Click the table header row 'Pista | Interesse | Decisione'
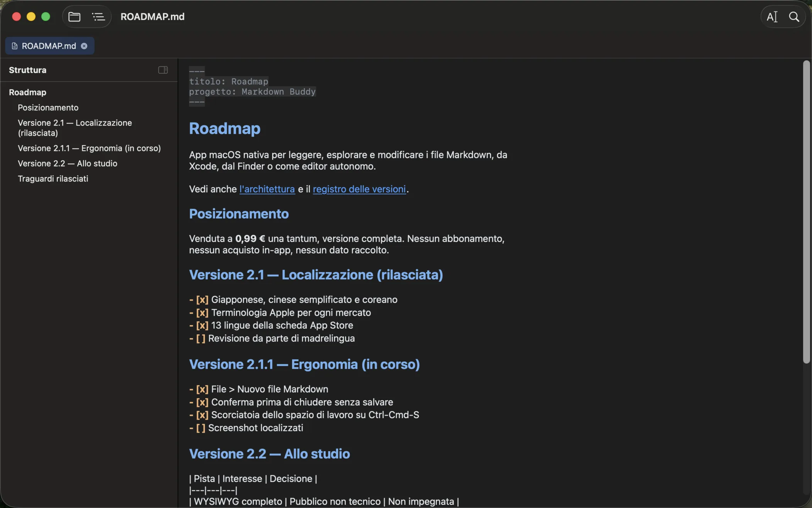This screenshot has height=508, width=812. pyautogui.click(x=253, y=479)
